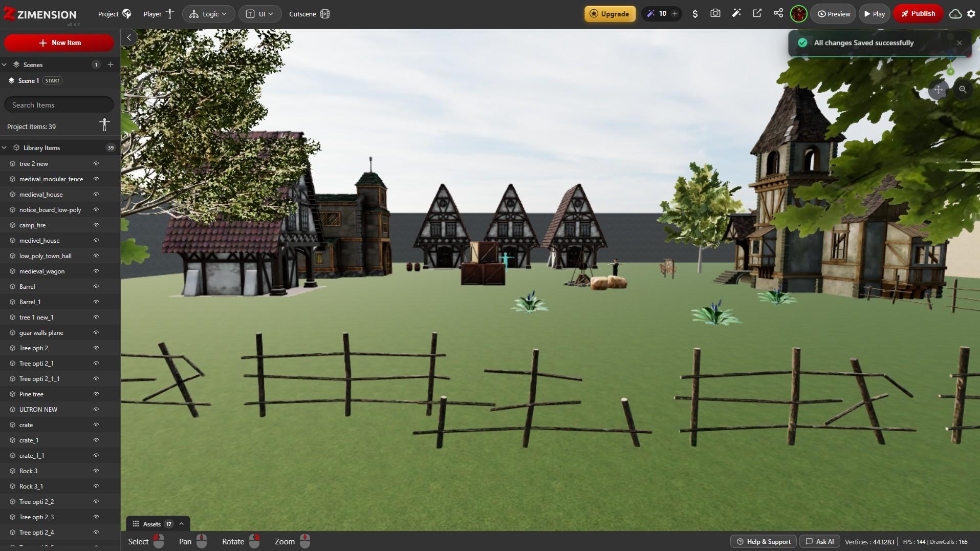Open the settings gear icon
The image size is (980, 551).
pos(971,14)
